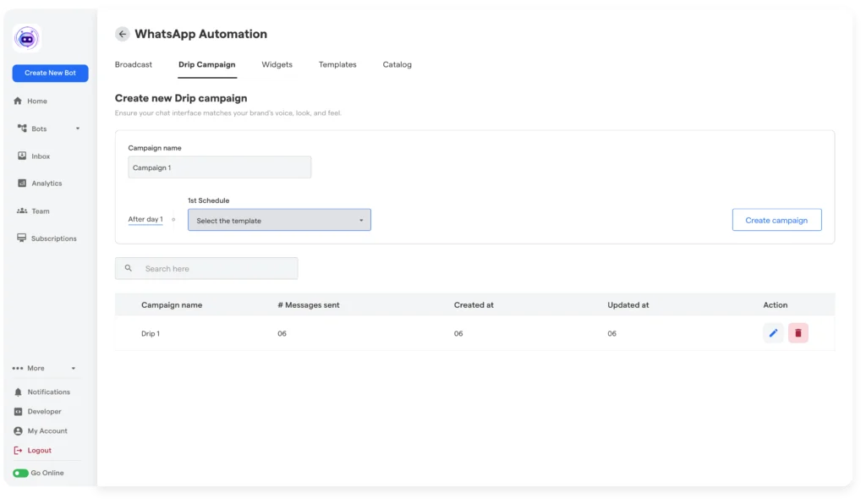
Task: Open Inbox from the sidebar
Action: (x=40, y=156)
